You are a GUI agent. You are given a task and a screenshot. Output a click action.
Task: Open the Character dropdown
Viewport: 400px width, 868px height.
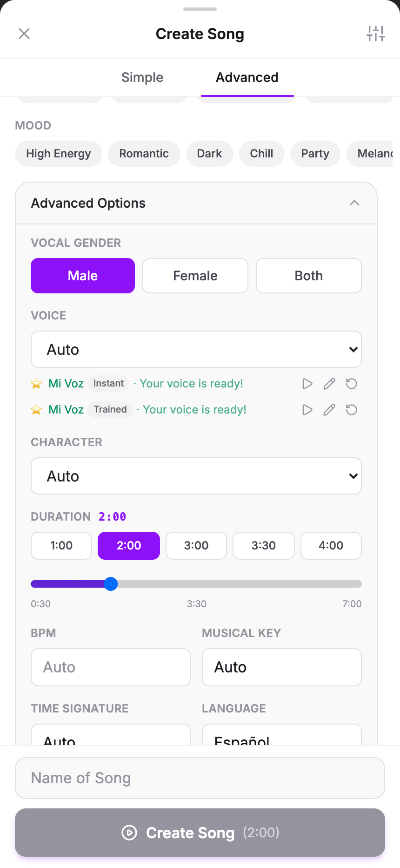click(x=196, y=476)
